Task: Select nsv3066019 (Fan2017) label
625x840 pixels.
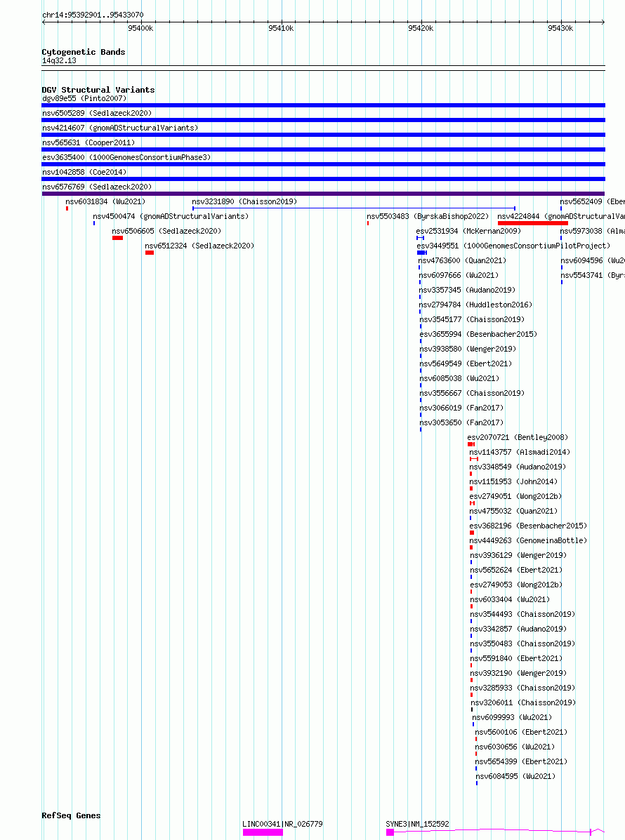Action: (x=461, y=408)
